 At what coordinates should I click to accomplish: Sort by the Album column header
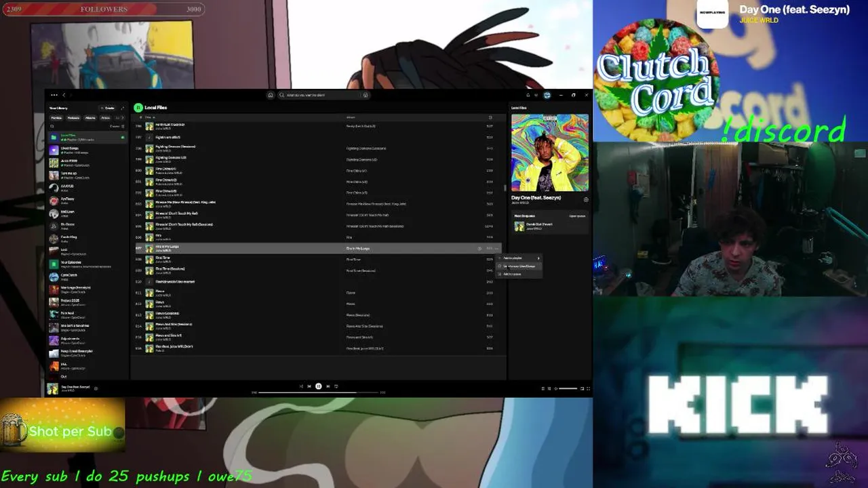(x=351, y=117)
